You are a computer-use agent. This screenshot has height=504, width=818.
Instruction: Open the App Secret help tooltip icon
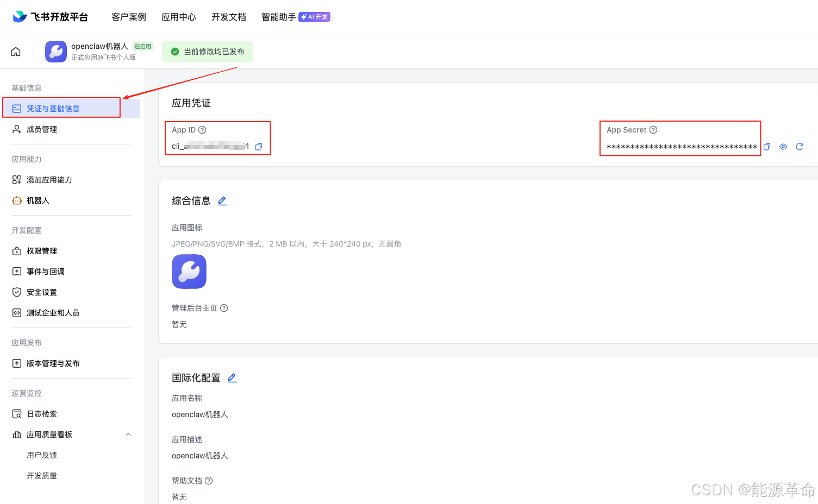coord(653,130)
